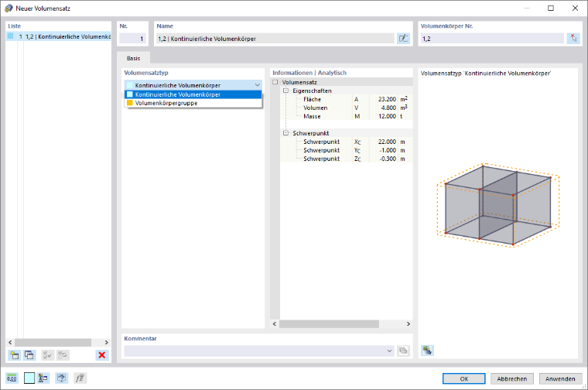
Task: Click the select all checkmarks icon
Action: point(48,354)
